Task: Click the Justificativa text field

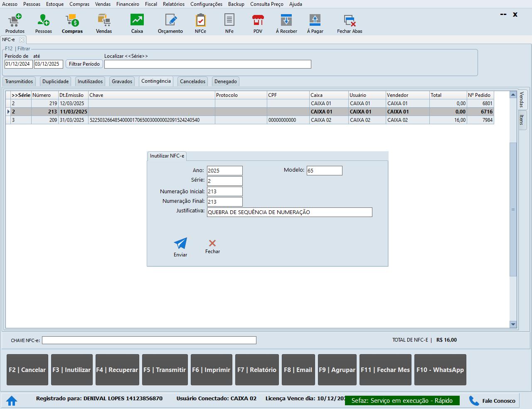Action: [289, 212]
